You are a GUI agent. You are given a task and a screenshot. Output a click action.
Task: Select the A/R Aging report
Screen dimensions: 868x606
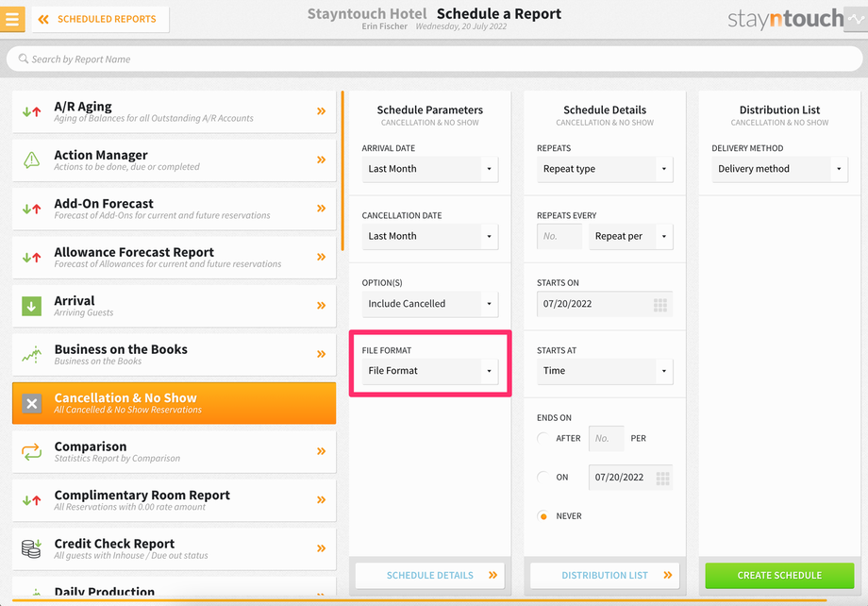pyautogui.click(x=174, y=111)
